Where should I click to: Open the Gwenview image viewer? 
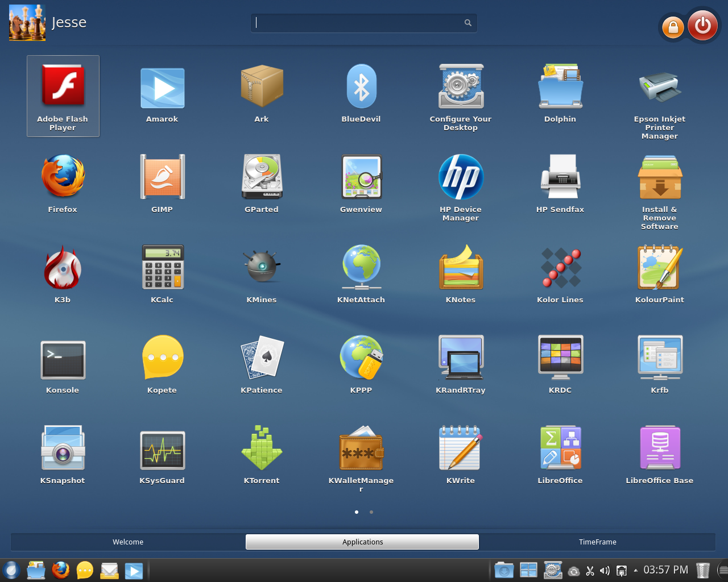(361, 184)
